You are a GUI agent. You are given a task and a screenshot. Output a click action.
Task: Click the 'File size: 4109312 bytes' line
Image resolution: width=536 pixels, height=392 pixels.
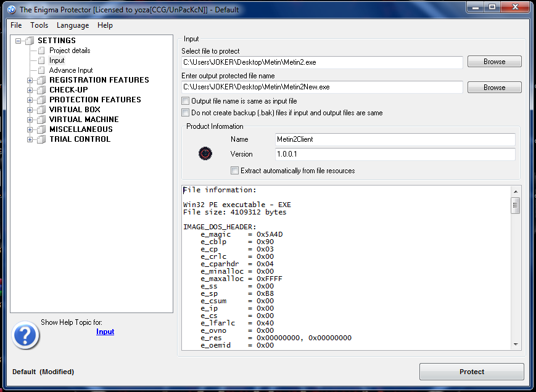coord(235,212)
